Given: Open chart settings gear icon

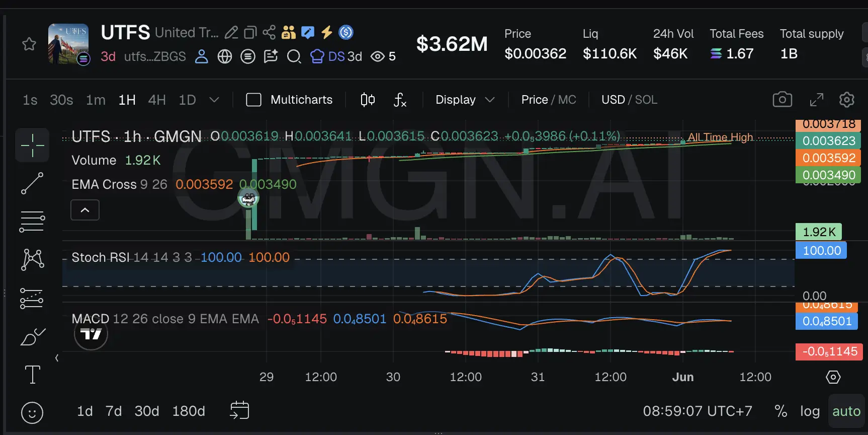Looking at the screenshot, I should pos(847,100).
